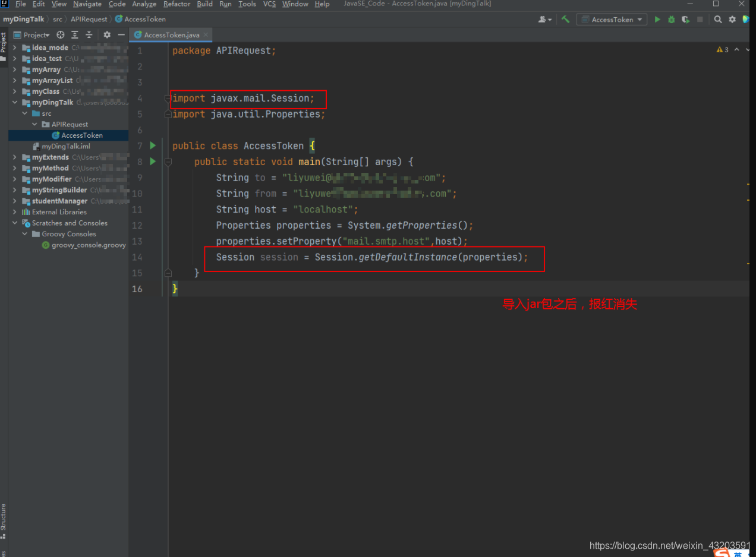This screenshot has height=557, width=756.
Task: Collapse all in Project panel
Action: click(89, 35)
